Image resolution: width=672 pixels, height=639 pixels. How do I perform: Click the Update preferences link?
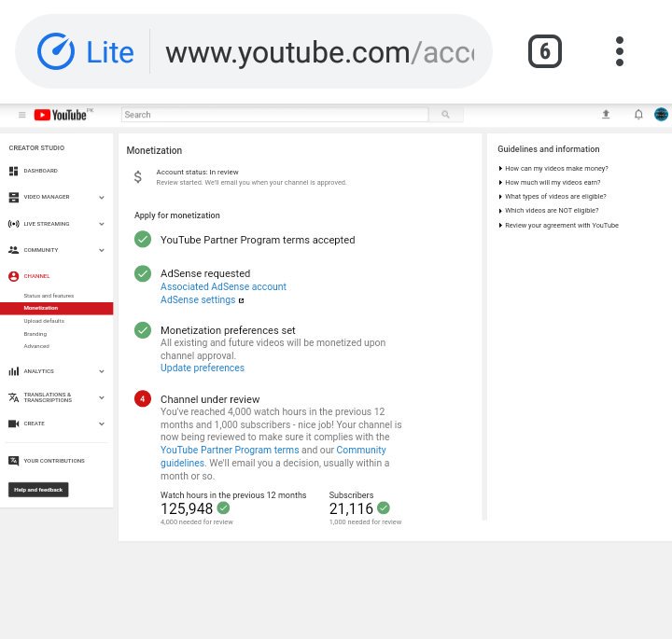pyautogui.click(x=203, y=368)
